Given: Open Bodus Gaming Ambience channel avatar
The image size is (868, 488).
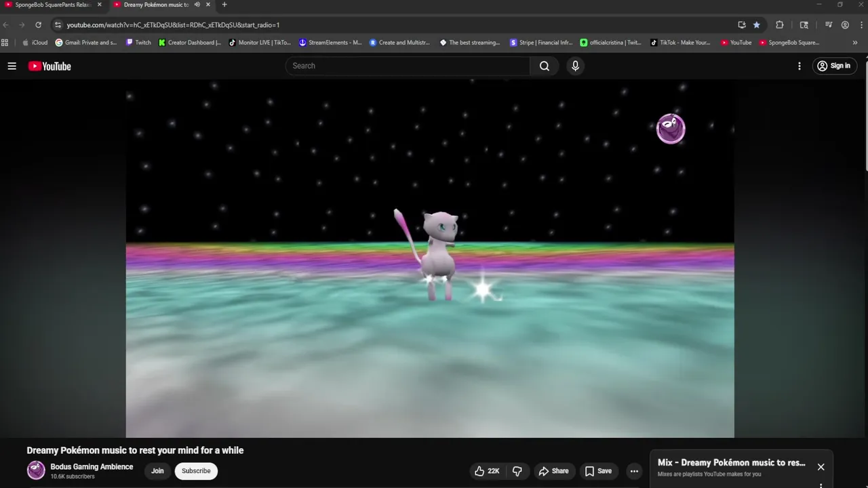Looking at the screenshot, I should click(x=36, y=470).
